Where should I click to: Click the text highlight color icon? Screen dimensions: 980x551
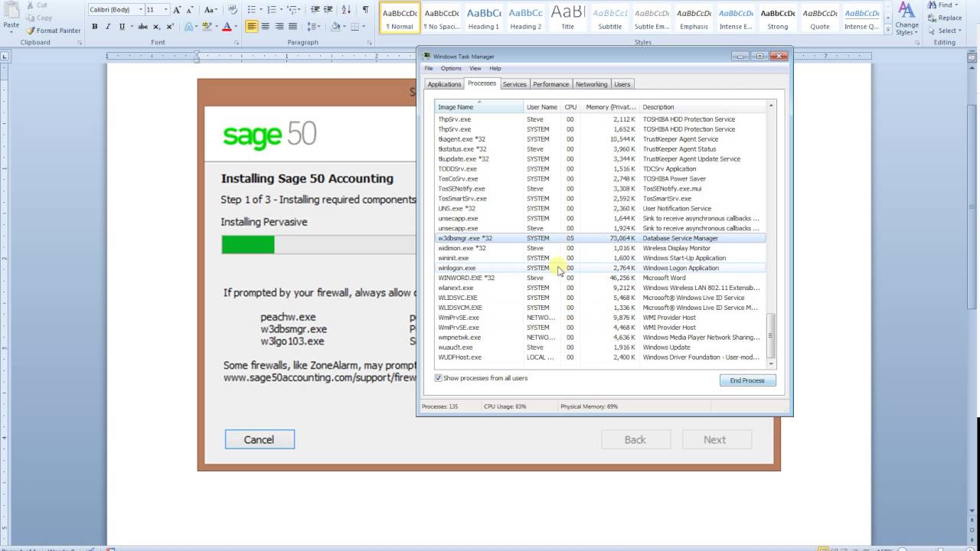(207, 26)
